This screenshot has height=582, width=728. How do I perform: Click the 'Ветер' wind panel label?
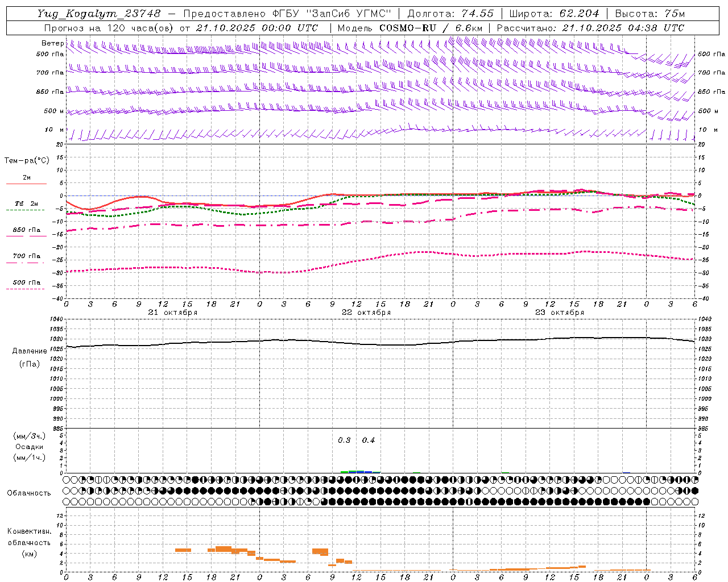52,43
